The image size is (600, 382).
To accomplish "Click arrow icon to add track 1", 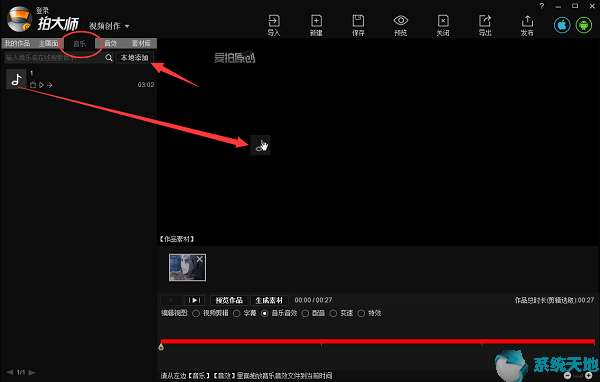I will coord(50,85).
